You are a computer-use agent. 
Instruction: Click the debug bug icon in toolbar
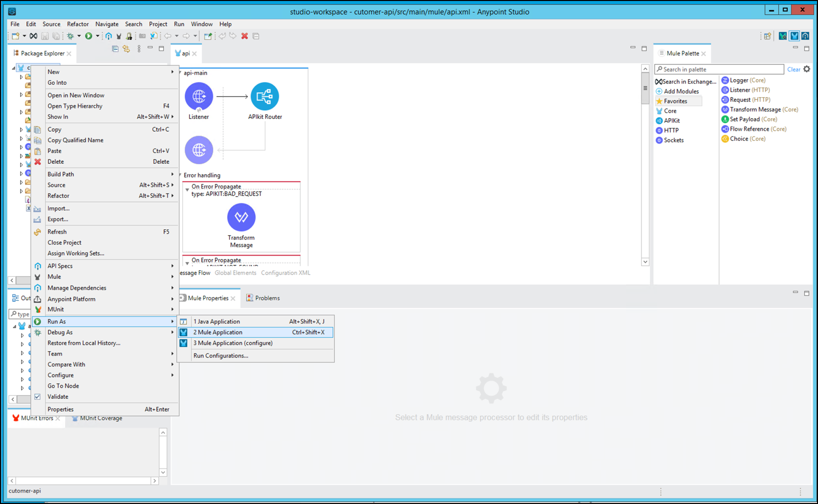pyautogui.click(x=70, y=36)
